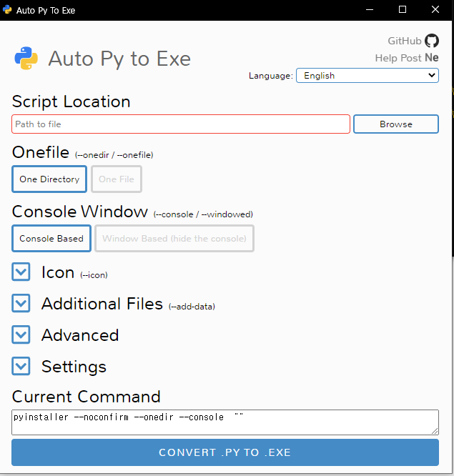Viewport: 454px width, 476px height.
Task: Close the Auto Py To Exe window
Action: (435, 10)
